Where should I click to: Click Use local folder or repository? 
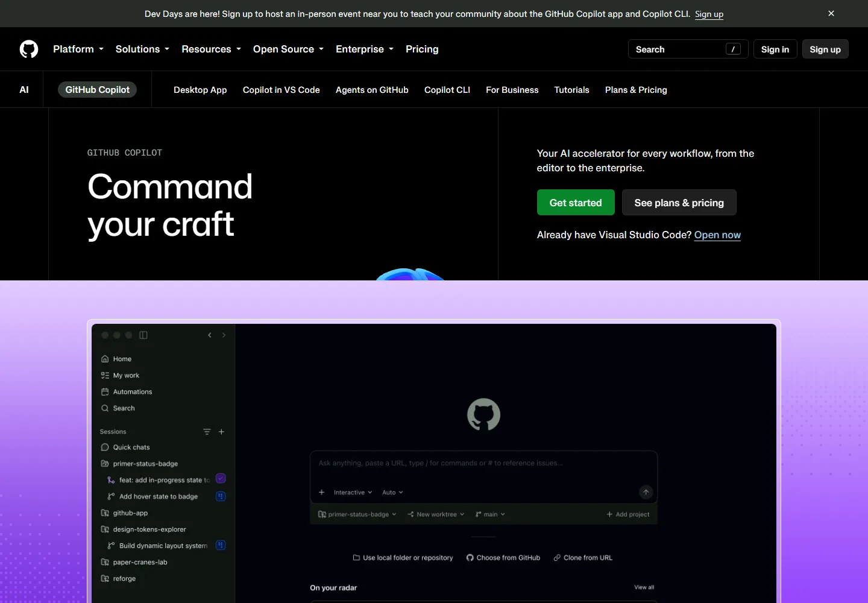click(403, 558)
